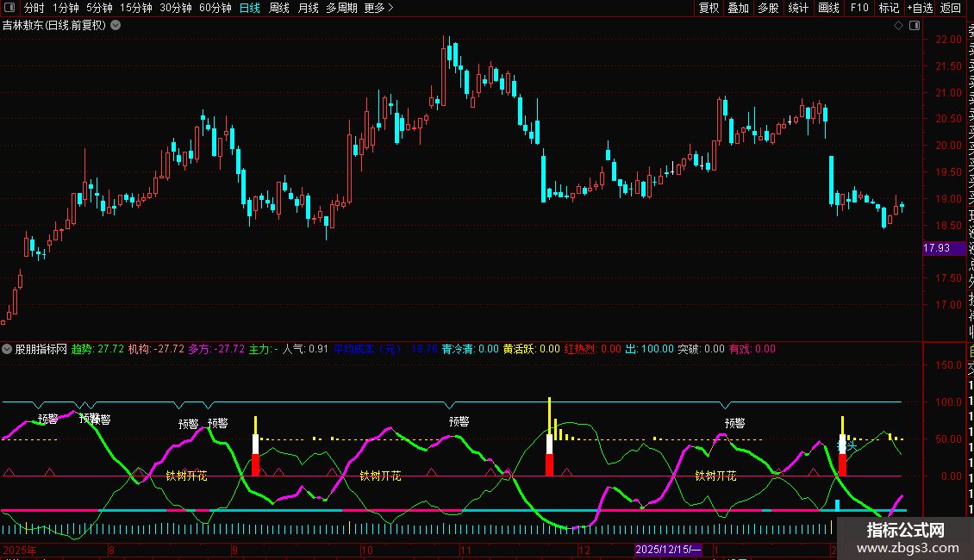Click 标记 to mark the stock
This screenshot has width=974, height=560.
point(889,8)
